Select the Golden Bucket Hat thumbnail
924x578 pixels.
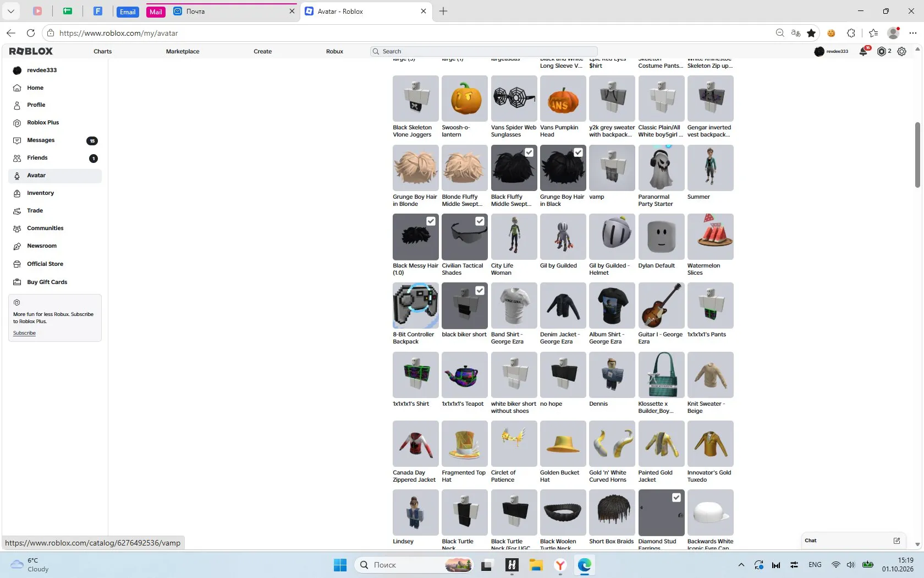pos(563,444)
